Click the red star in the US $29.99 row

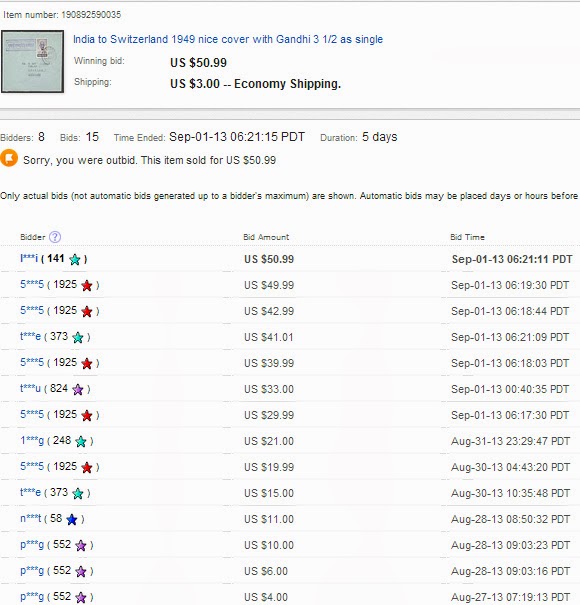click(87, 416)
